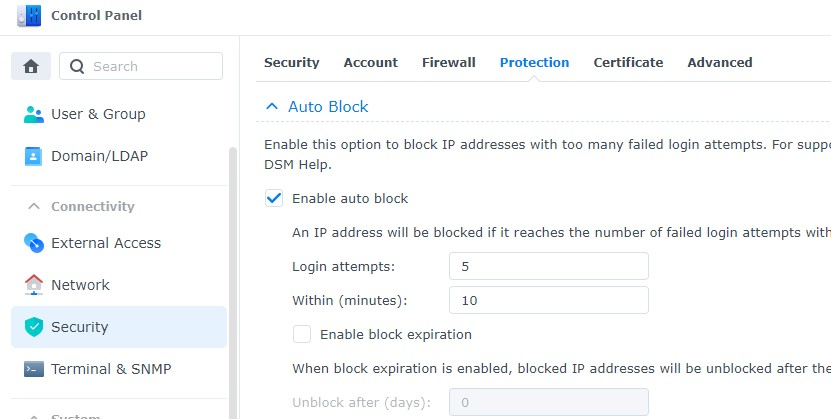Click the Security tab label
Image resolution: width=831 pixels, height=419 pixels.
click(291, 62)
